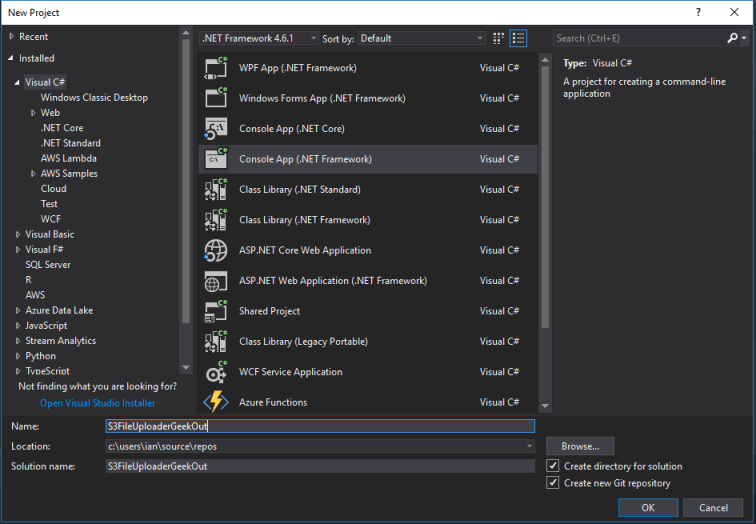This screenshot has width=756, height=524.
Task: Click the ASP.NET Web Application (.NET Framework) icon
Action: [x=216, y=281]
